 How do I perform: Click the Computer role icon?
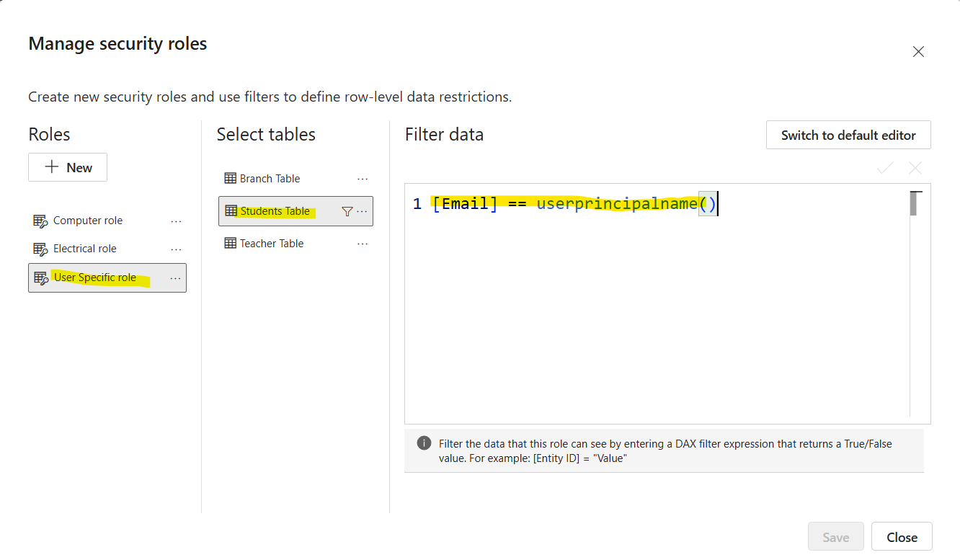[40, 221]
